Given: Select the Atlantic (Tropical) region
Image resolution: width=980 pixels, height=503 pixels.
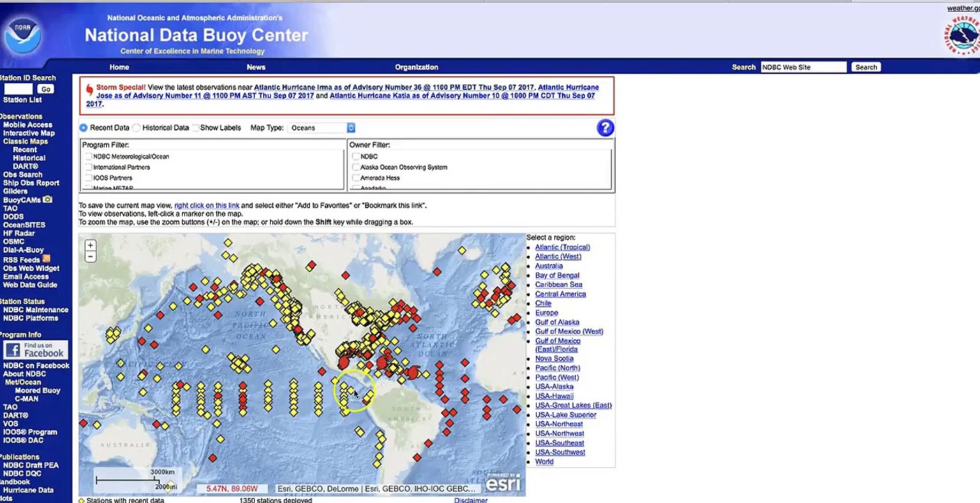Looking at the screenshot, I should coord(563,247).
